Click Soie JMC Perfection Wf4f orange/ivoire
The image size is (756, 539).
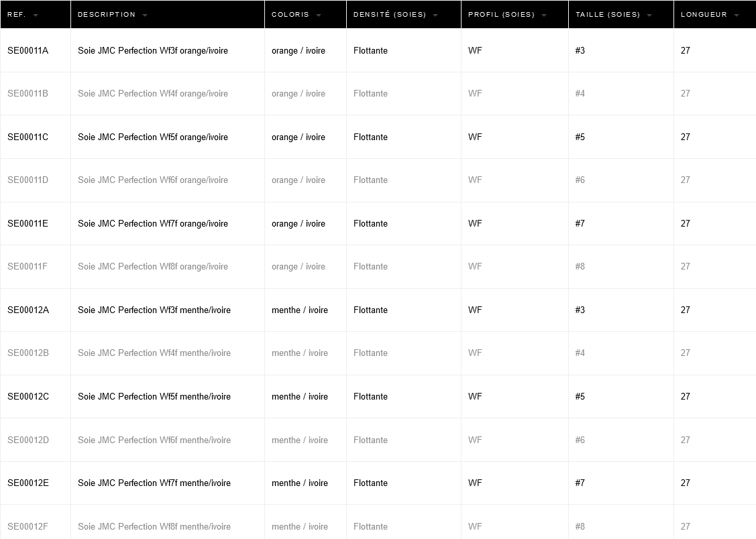(x=153, y=93)
